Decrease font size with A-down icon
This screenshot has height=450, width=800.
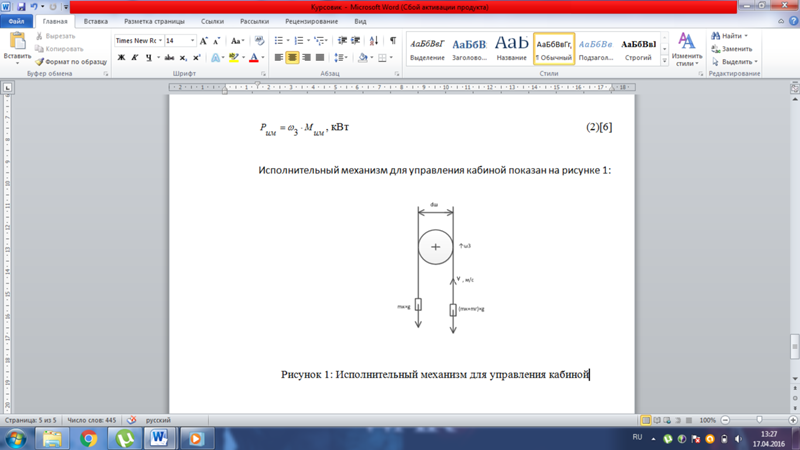[216, 41]
